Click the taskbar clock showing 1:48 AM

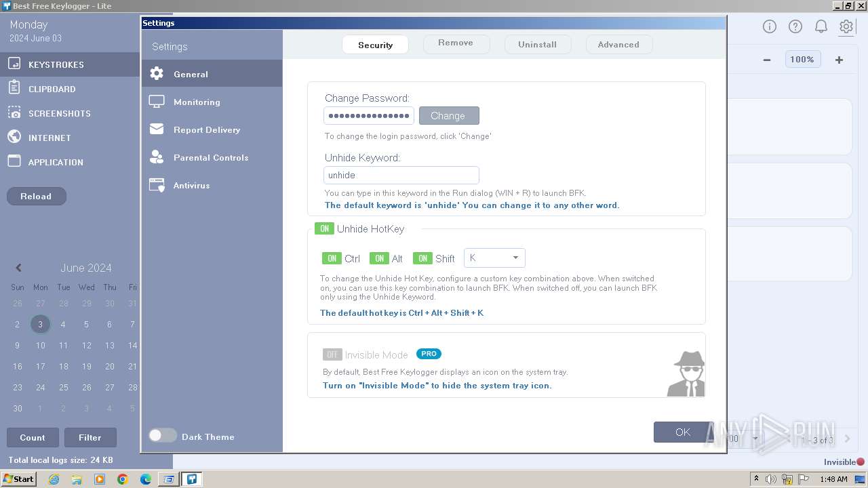coord(833,479)
